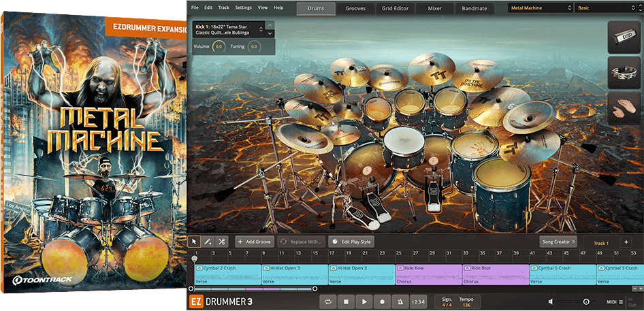Activate the arrow Select tool
Screen dimensions: 644x311
pyautogui.click(x=194, y=242)
